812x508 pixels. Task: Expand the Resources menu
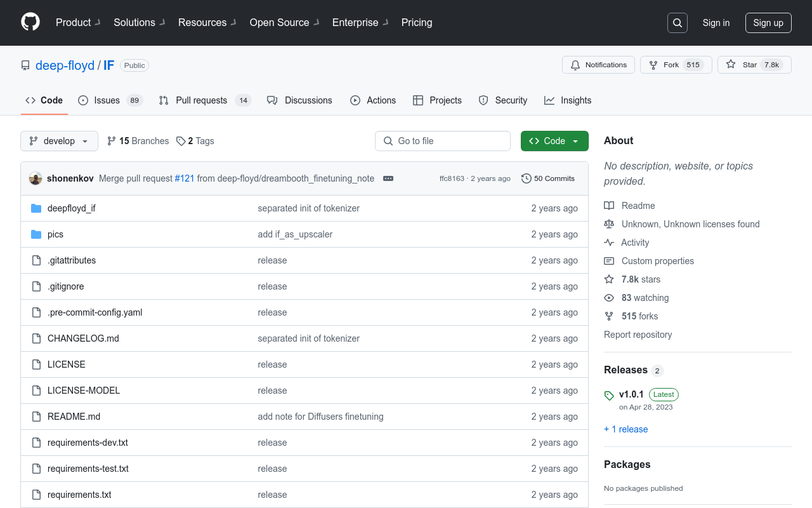(207, 23)
